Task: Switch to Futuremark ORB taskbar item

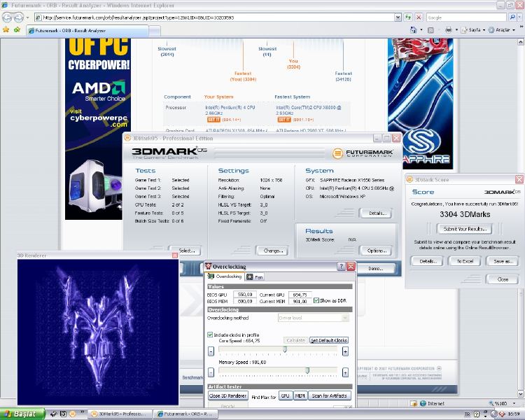Action: click(185, 414)
